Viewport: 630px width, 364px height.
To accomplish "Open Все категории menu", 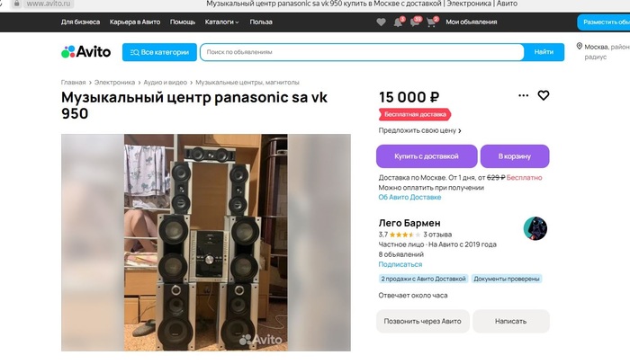I will [159, 52].
